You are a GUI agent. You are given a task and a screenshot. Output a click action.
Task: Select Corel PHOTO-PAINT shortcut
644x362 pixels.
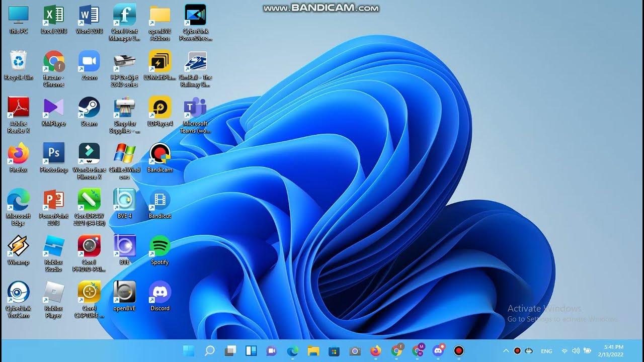[89, 254]
